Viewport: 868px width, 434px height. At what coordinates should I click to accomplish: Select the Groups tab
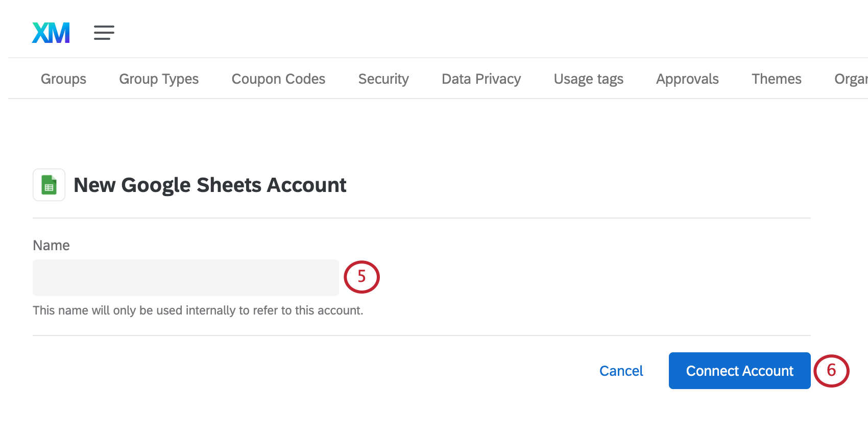pyautogui.click(x=63, y=79)
